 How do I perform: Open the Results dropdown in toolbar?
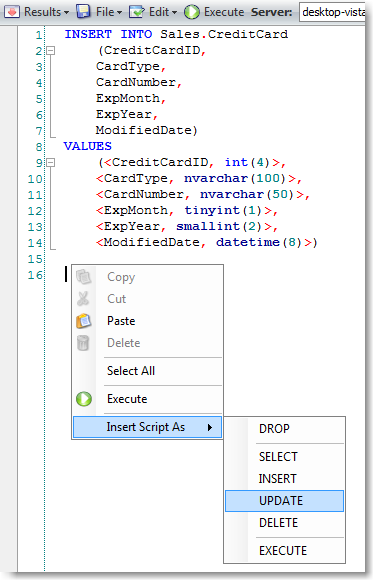(37, 12)
